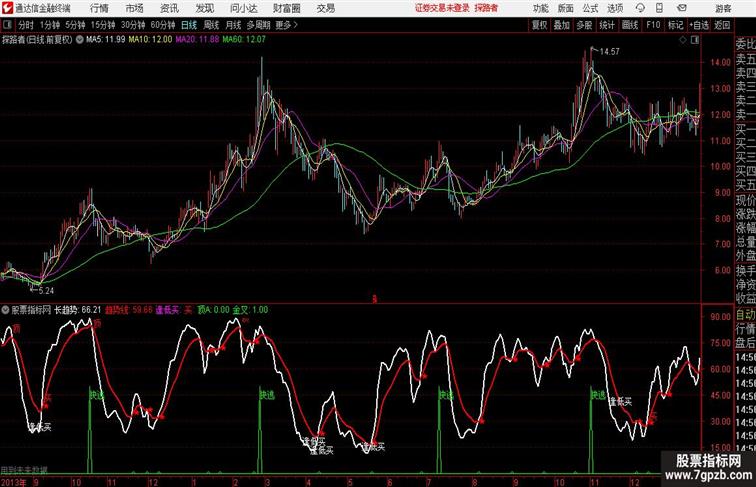The height and width of the screenshot is (487, 756).
Task: Click the 2013年 date label on time axis
Action: pyautogui.click(x=14, y=482)
